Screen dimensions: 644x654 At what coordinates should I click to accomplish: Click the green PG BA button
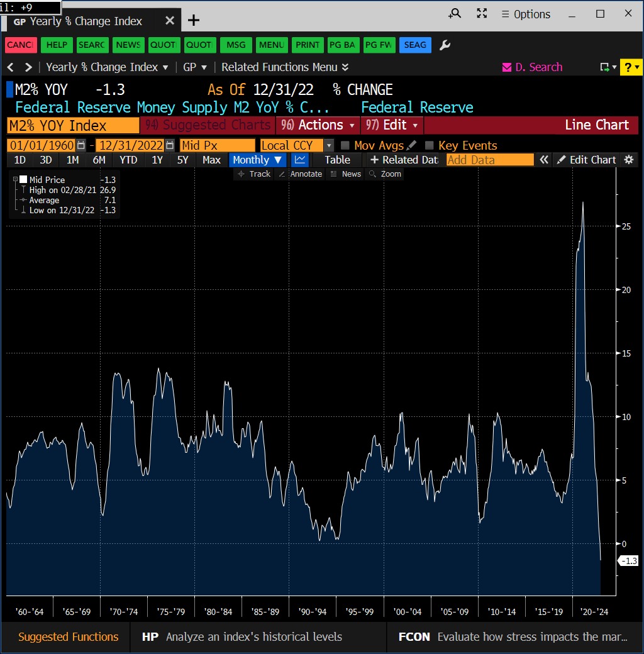(343, 45)
